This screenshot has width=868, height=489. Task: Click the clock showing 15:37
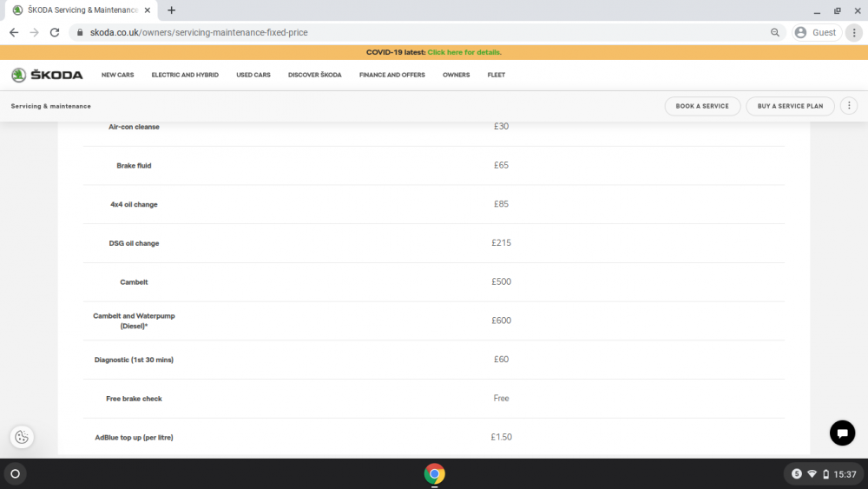(x=845, y=474)
